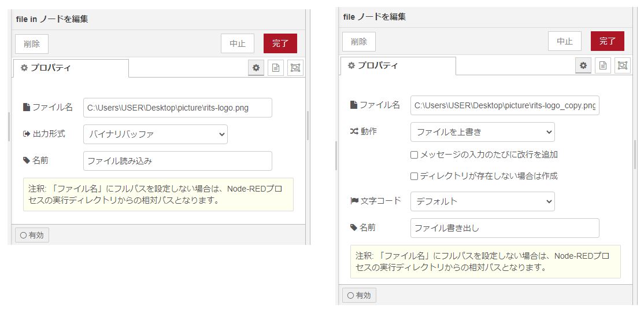Select プロパティ tab in file write editor
The width and height of the screenshot is (644, 312).
397,66
